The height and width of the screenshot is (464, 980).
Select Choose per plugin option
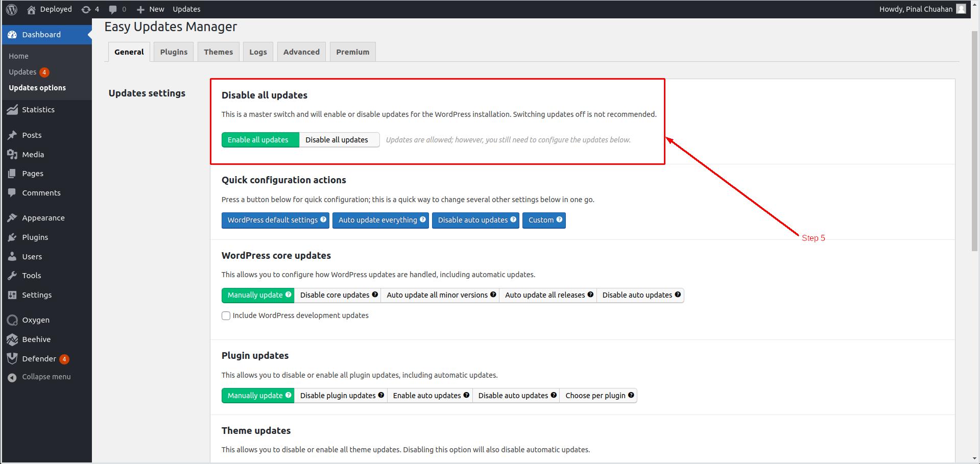[599, 396]
